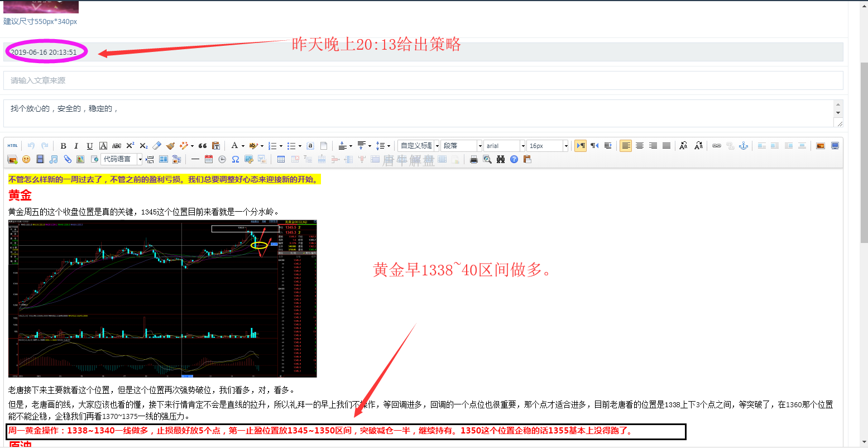Image resolution: width=868 pixels, height=448 pixels.
Task: Click the undo arrow icon
Action: point(31,146)
